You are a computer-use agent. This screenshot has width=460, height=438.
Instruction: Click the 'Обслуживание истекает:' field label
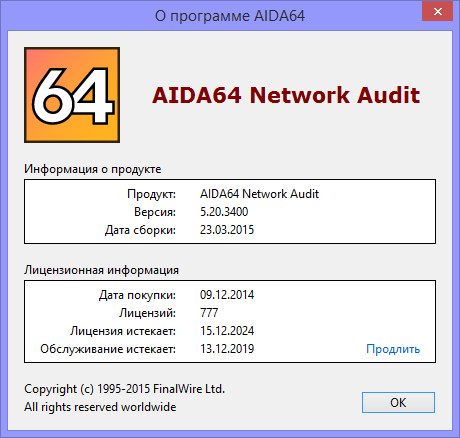pyautogui.click(x=108, y=349)
